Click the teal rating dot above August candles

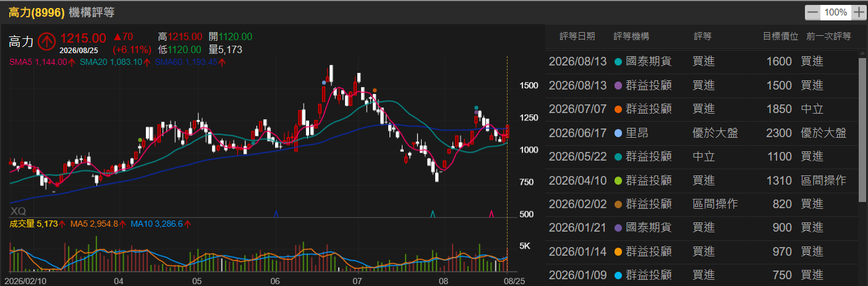(x=475, y=108)
